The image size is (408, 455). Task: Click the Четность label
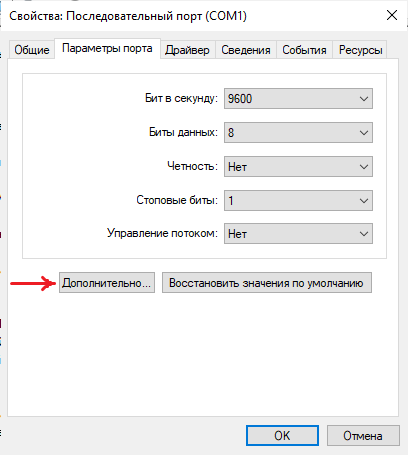coord(192,166)
